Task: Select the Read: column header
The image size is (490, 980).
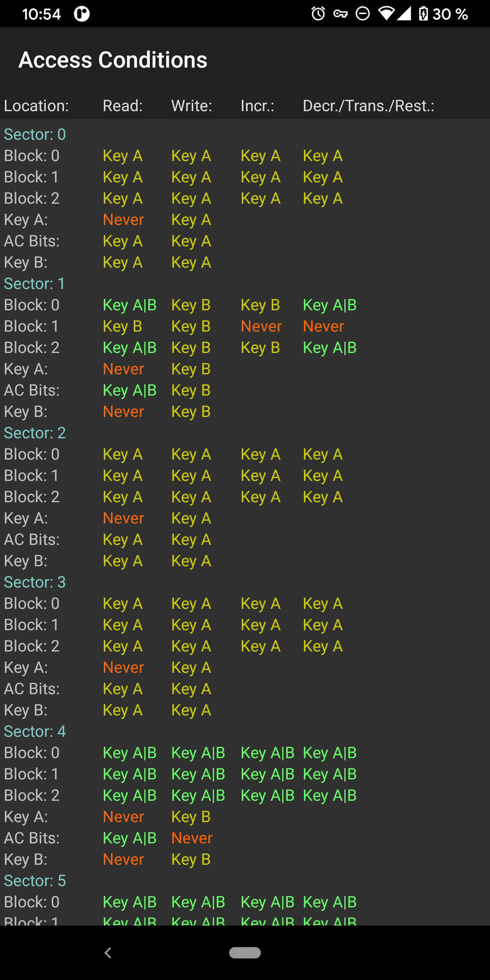Action: coord(122,106)
